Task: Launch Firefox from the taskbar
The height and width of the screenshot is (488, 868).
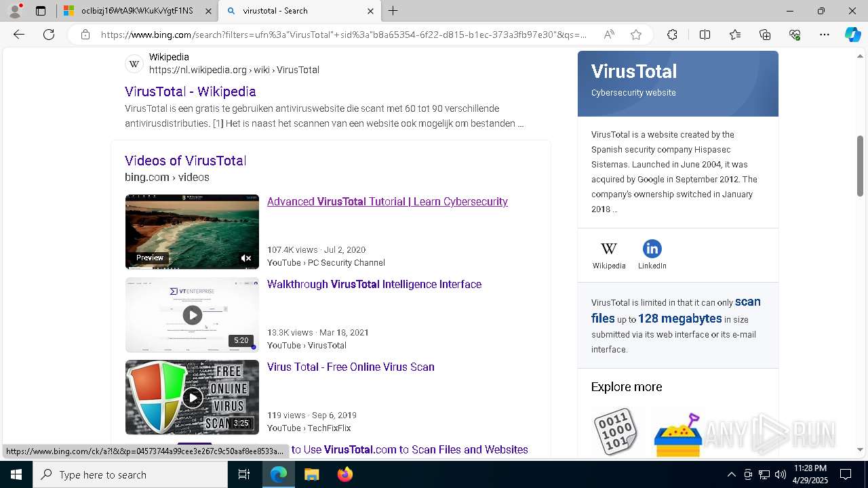Action: [344, 474]
